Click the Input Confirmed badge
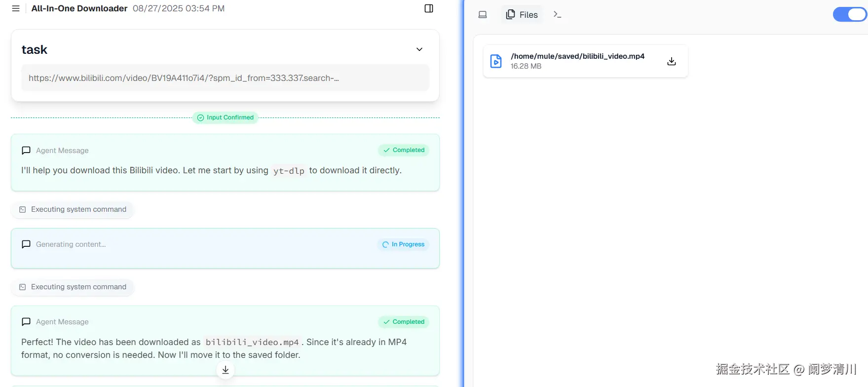Image resolution: width=868 pixels, height=387 pixels. pyautogui.click(x=226, y=117)
